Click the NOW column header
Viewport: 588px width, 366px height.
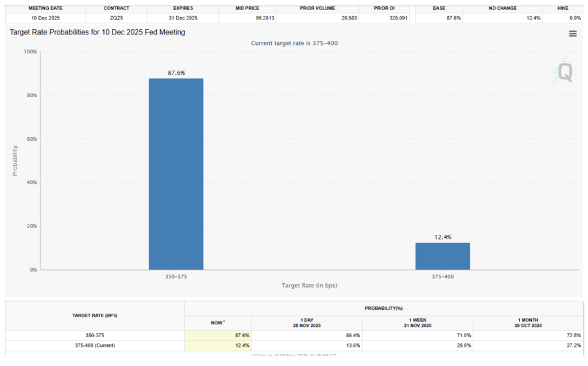coord(218,323)
